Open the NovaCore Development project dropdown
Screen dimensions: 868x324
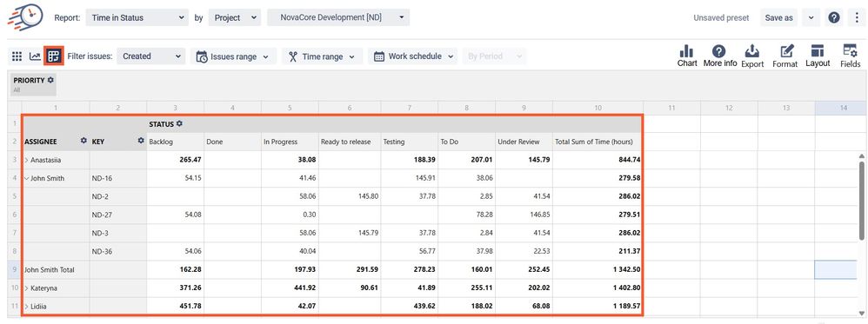click(338, 17)
